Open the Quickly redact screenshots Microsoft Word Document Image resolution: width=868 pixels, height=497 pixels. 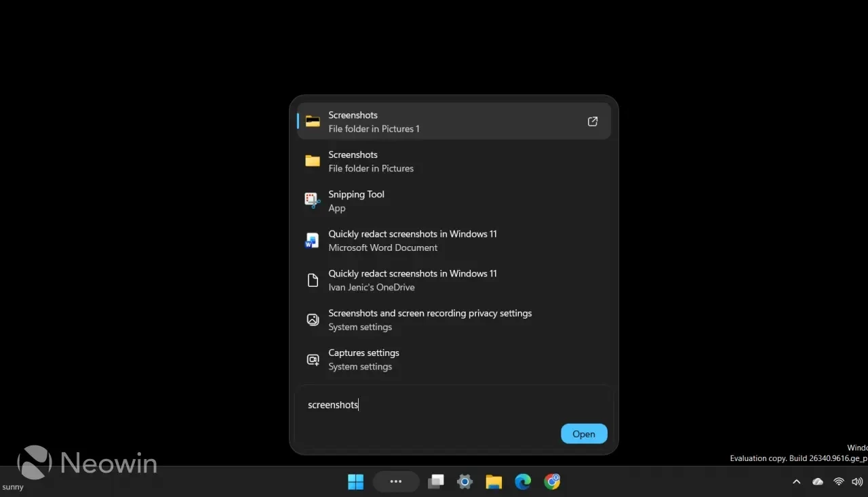pyautogui.click(x=454, y=241)
